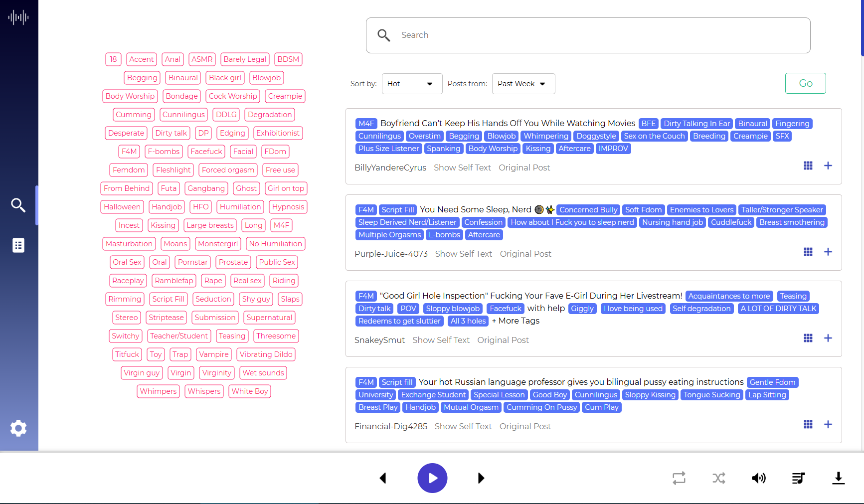Viewport: 864px width, 504px height.
Task: Open grid menu for SnakeySmut post
Action: coord(808,338)
